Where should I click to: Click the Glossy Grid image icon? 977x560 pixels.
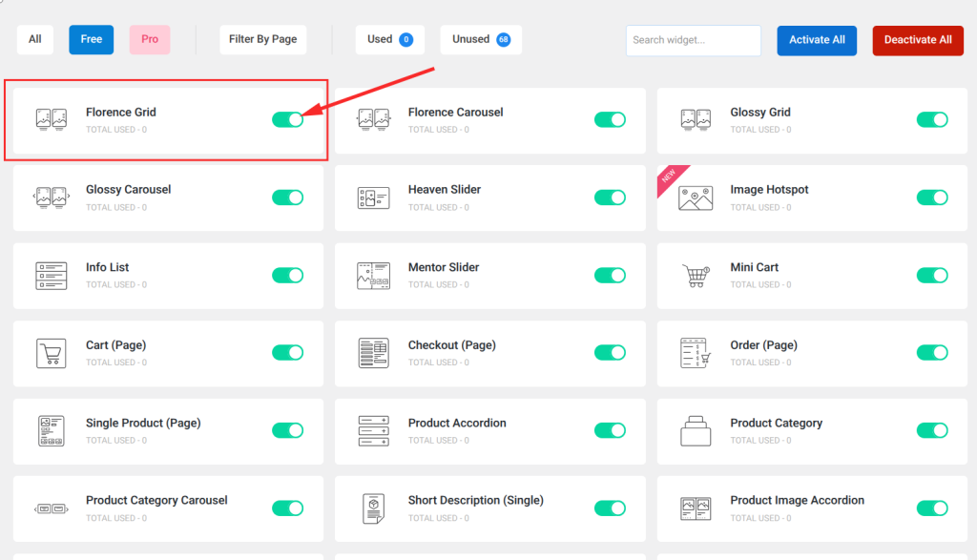695,120
